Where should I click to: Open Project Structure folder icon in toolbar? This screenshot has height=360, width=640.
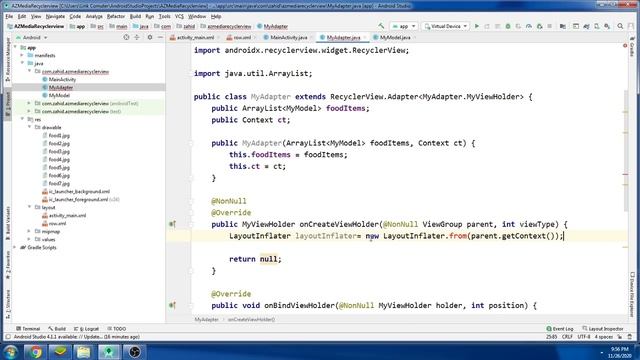[562, 26]
